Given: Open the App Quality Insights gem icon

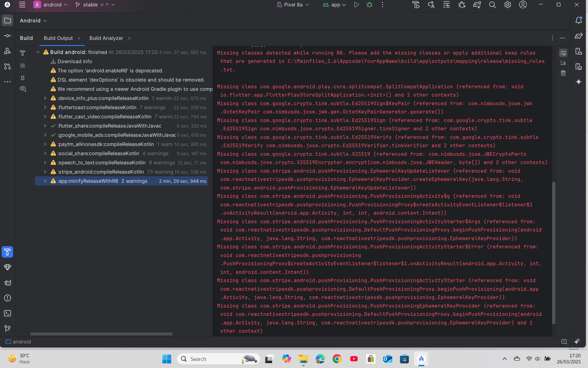Looking at the screenshot, I should click(7, 267).
